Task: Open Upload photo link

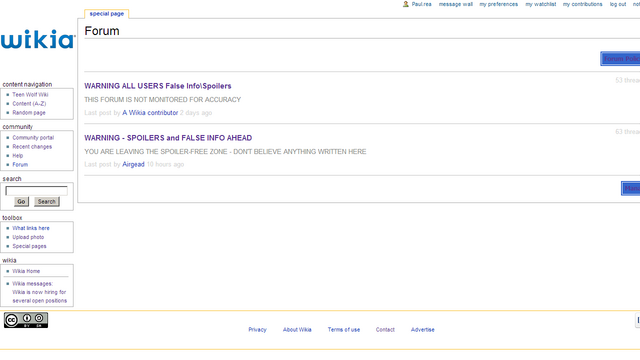Action: click(x=28, y=237)
